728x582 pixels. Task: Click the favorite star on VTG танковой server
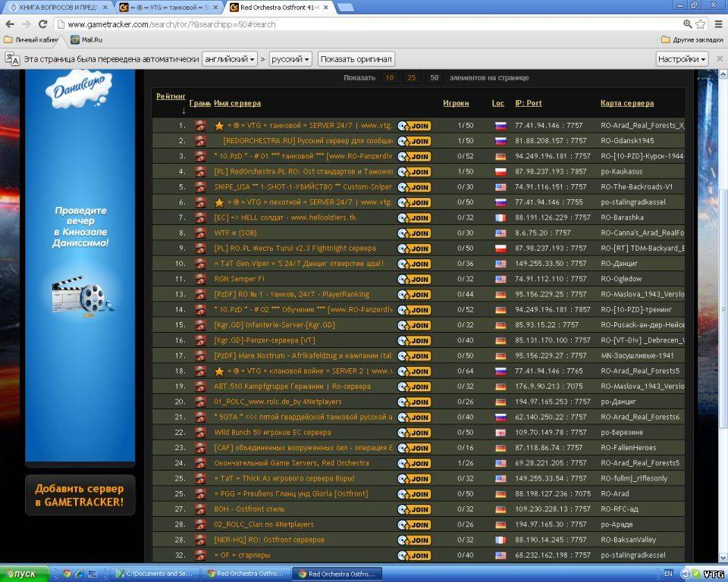pos(219,126)
